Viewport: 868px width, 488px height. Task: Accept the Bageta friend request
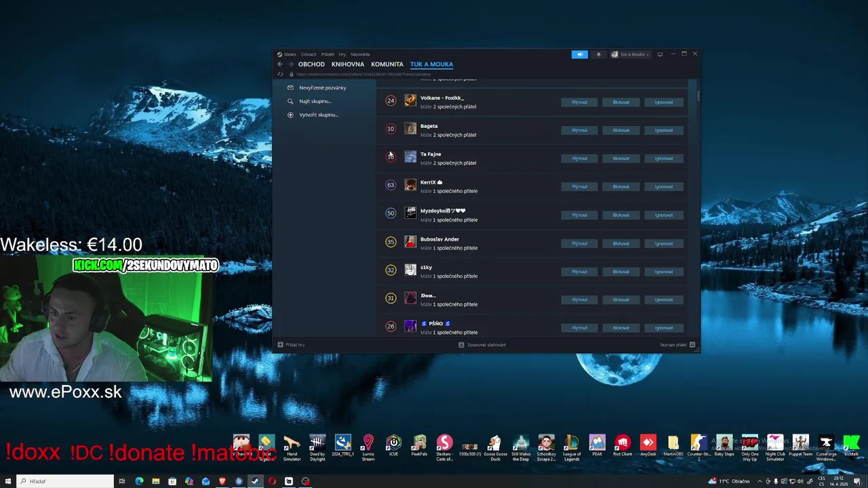pos(579,130)
